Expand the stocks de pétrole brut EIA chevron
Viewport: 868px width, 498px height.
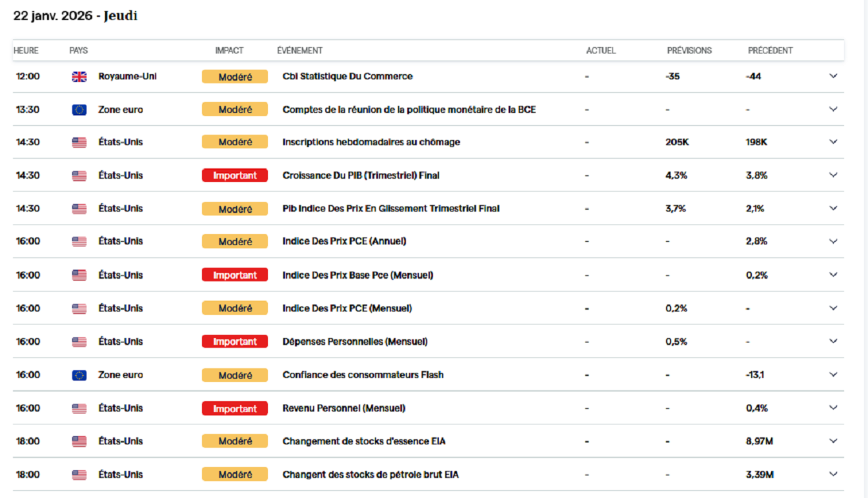(833, 474)
